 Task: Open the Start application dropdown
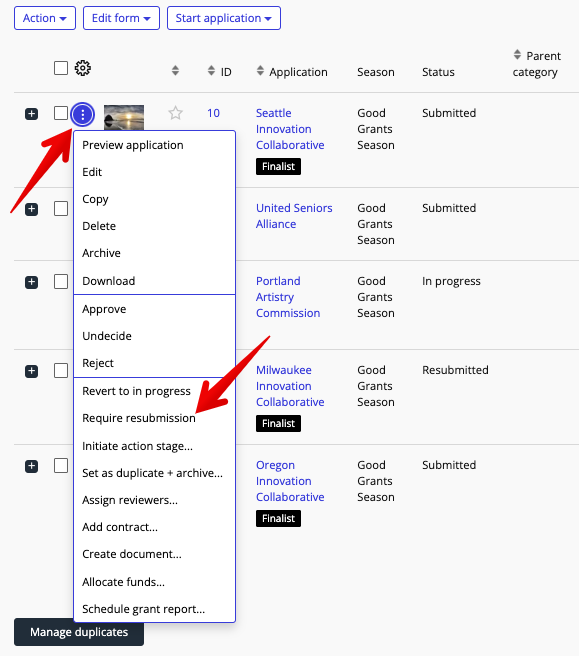224,18
